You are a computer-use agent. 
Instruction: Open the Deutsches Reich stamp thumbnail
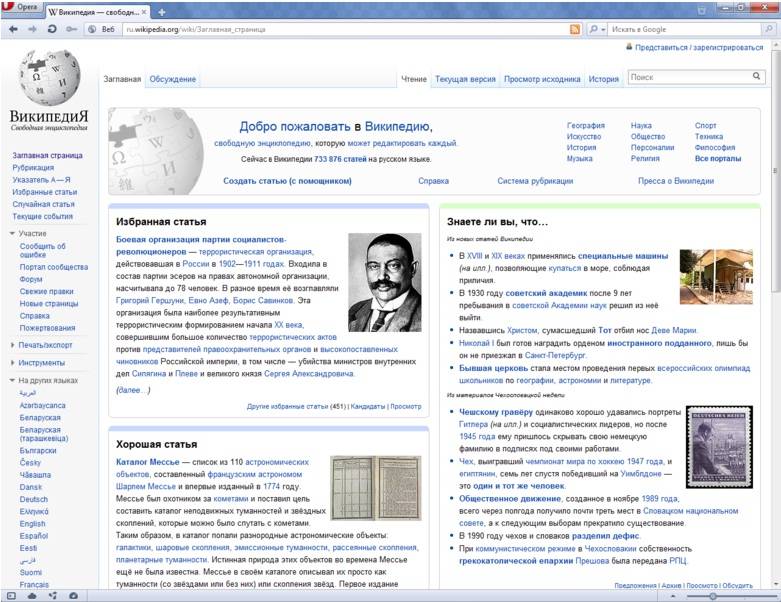coord(719,447)
